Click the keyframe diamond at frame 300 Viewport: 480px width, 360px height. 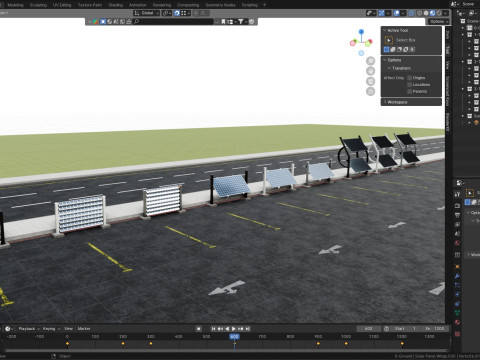point(151,343)
